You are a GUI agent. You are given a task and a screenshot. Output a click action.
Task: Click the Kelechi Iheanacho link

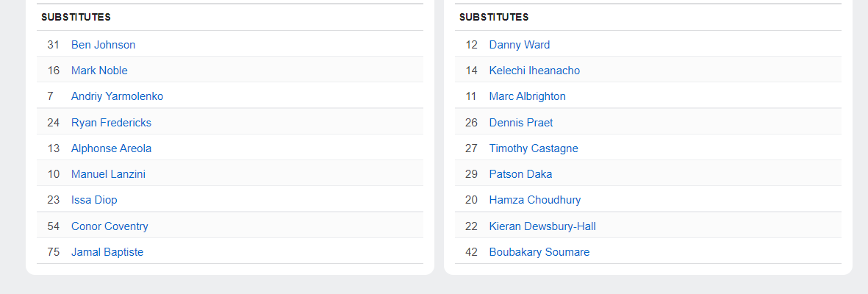click(534, 71)
